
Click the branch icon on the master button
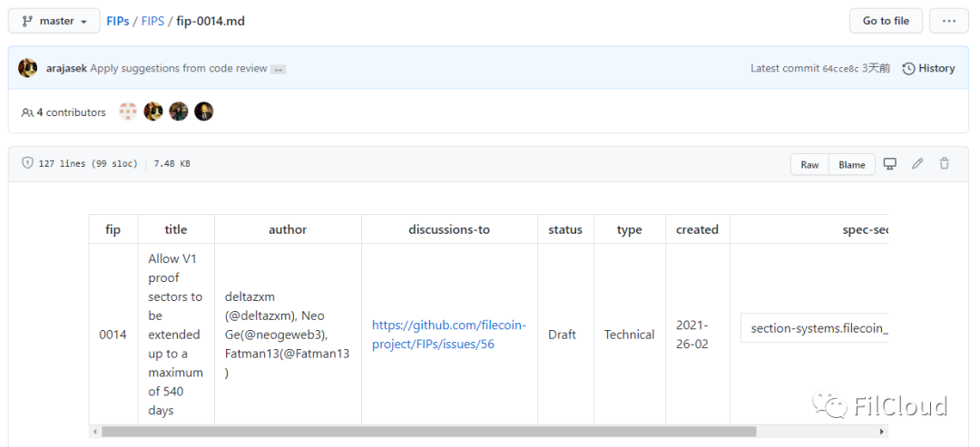(27, 21)
